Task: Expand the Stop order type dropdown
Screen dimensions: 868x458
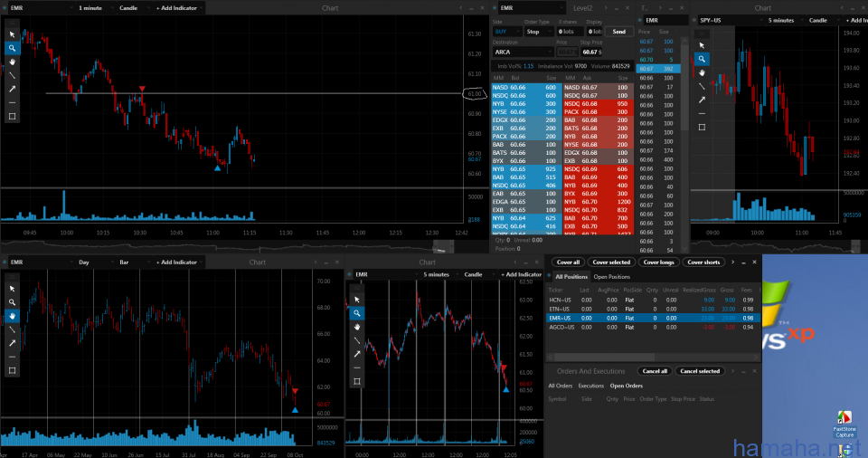Action: (x=538, y=32)
